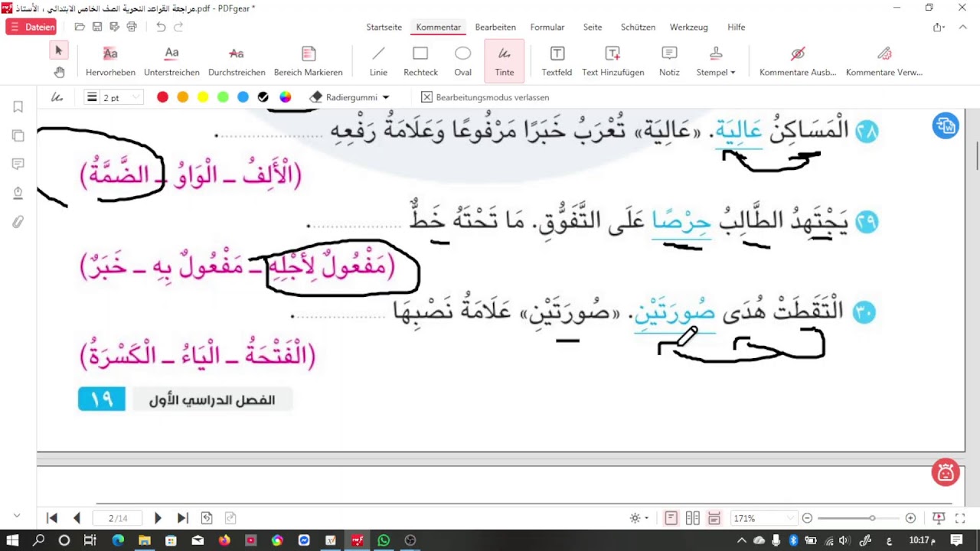The height and width of the screenshot is (551, 980).
Task: Toggle continuous scrolling view
Action: [x=714, y=518]
